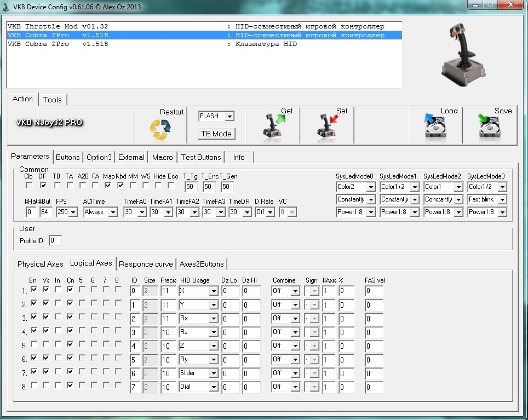This screenshot has height=420, width=528.
Task: Expand HID Usage dropdown for Slider axis
Action: (213, 373)
